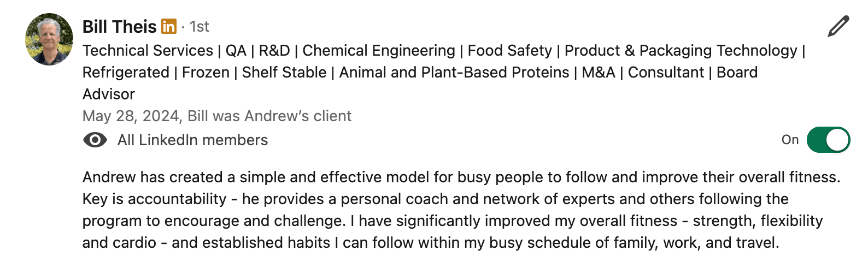Image resolution: width=868 pixels, height=262 pixels.
Task: Select "All LinkedIn members" visibility setting
Action: [192, 140]
